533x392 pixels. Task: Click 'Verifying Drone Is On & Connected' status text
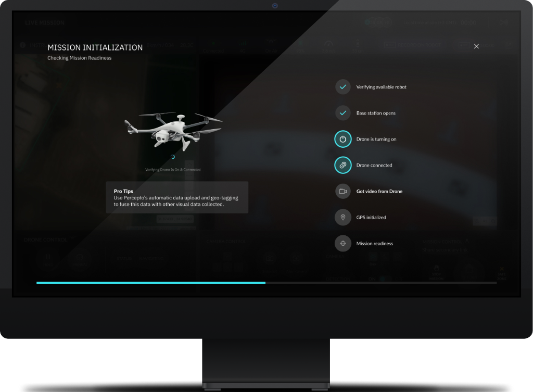pos(173,170)
